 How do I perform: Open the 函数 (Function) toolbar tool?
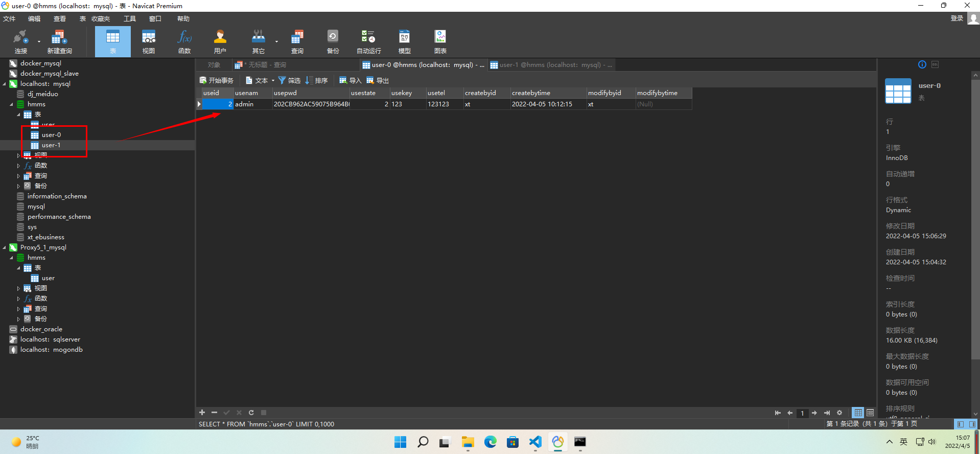point(184,41)
